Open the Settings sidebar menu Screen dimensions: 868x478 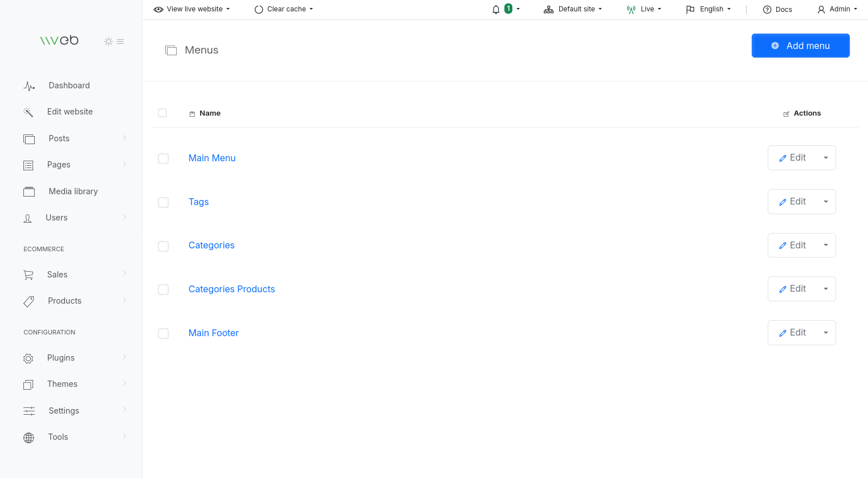pos(64,411)
